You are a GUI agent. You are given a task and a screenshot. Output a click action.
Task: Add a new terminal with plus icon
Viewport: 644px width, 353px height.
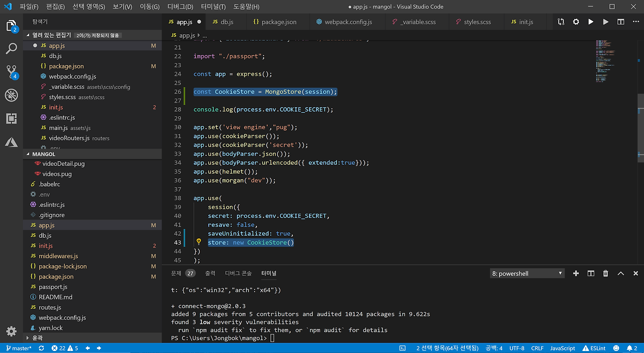[x=576, y=274]
